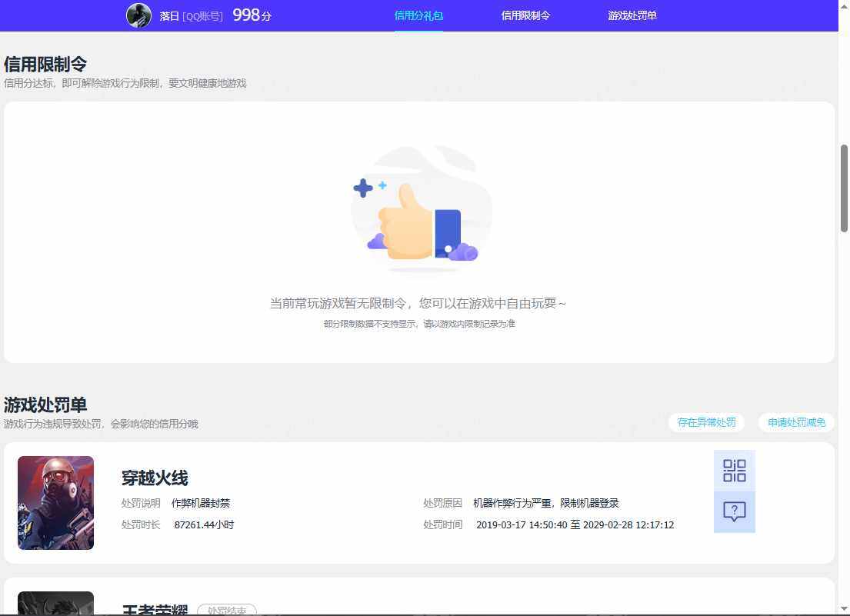Open the 信用分礼包 tab
Viewport: 850px width, 616px height.
click(418, 15)
